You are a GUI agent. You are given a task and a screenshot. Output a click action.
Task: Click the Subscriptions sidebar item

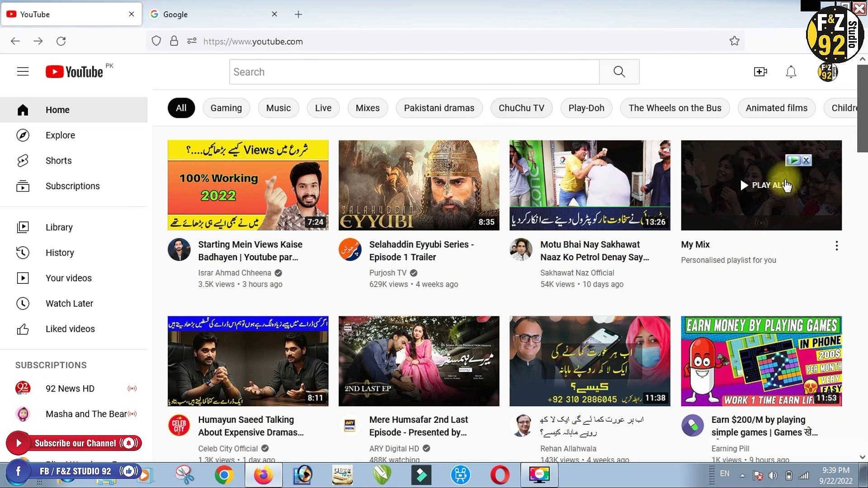pos(72,186)
